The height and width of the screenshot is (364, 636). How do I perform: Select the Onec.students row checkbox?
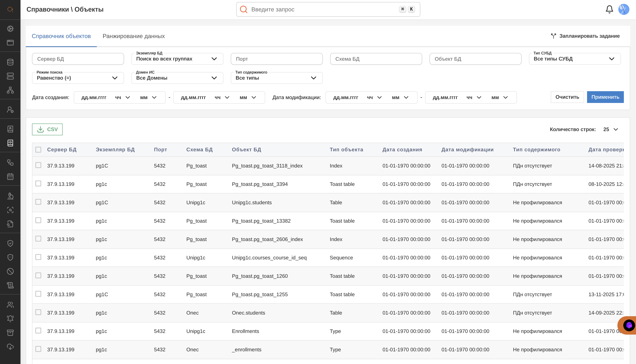38,312
